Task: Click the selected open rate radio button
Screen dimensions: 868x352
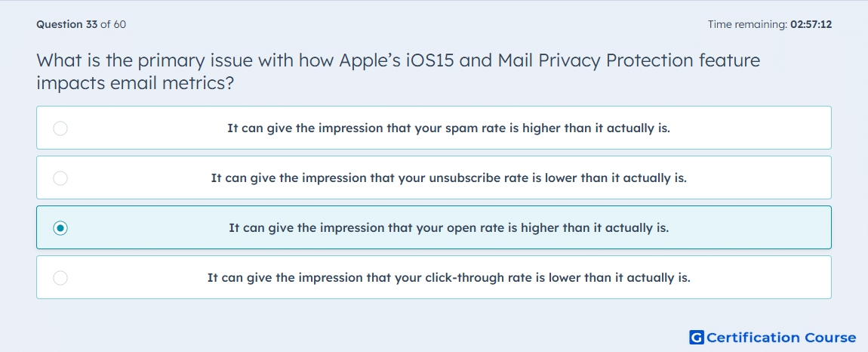Action: tap(60, 228)
